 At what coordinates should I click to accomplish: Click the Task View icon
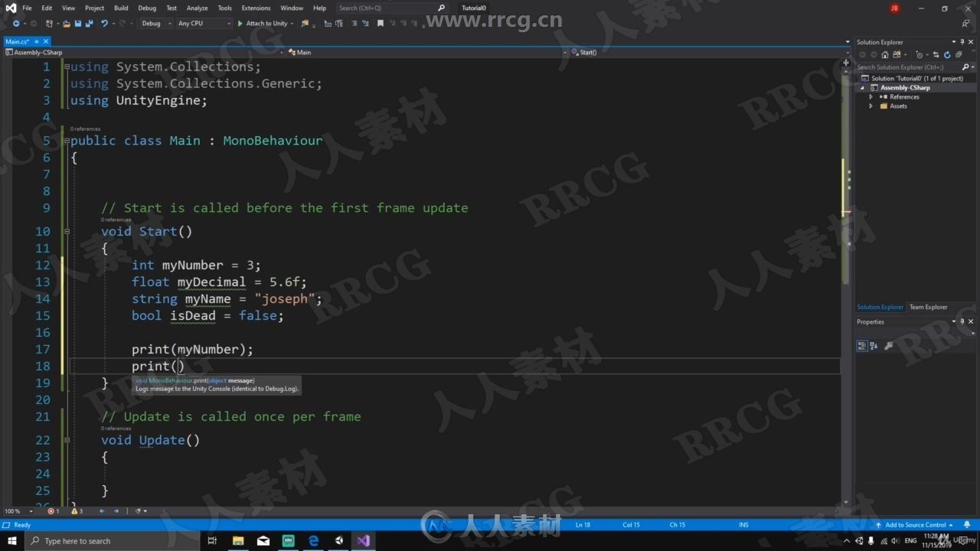coord(213,541)
